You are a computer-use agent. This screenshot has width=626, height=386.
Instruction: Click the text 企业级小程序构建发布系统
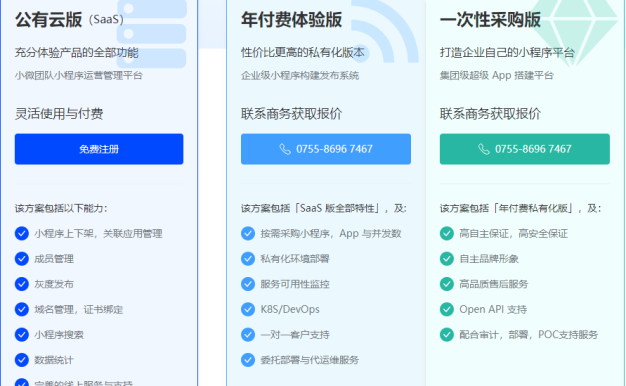300,75
